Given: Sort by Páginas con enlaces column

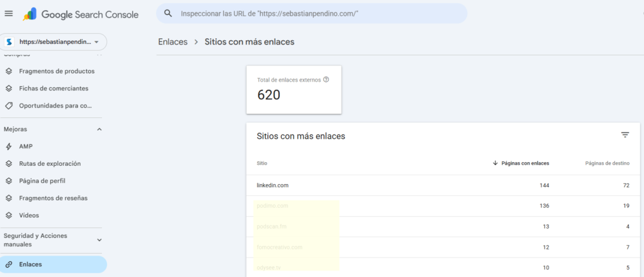Looking at the screenshot, I should (x=525, y=163).
